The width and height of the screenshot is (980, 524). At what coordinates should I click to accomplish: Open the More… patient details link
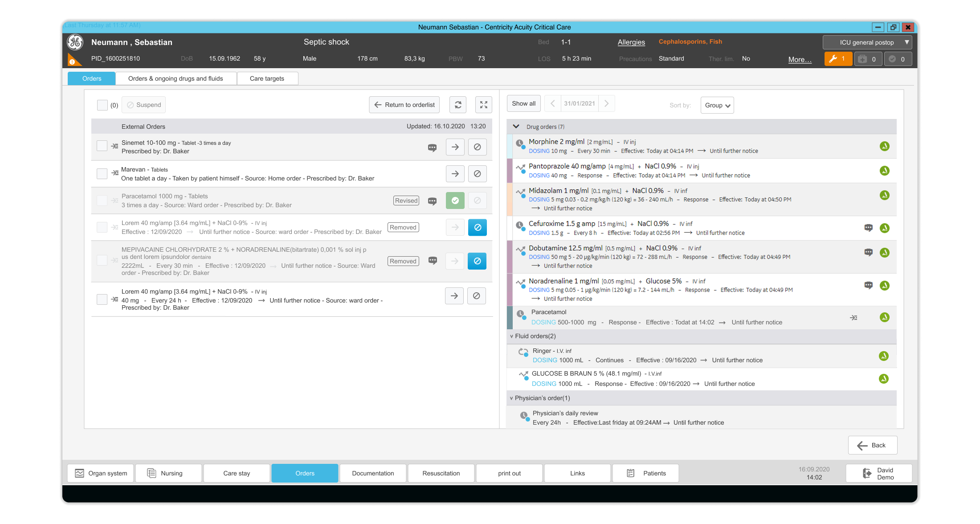[800, 60]
